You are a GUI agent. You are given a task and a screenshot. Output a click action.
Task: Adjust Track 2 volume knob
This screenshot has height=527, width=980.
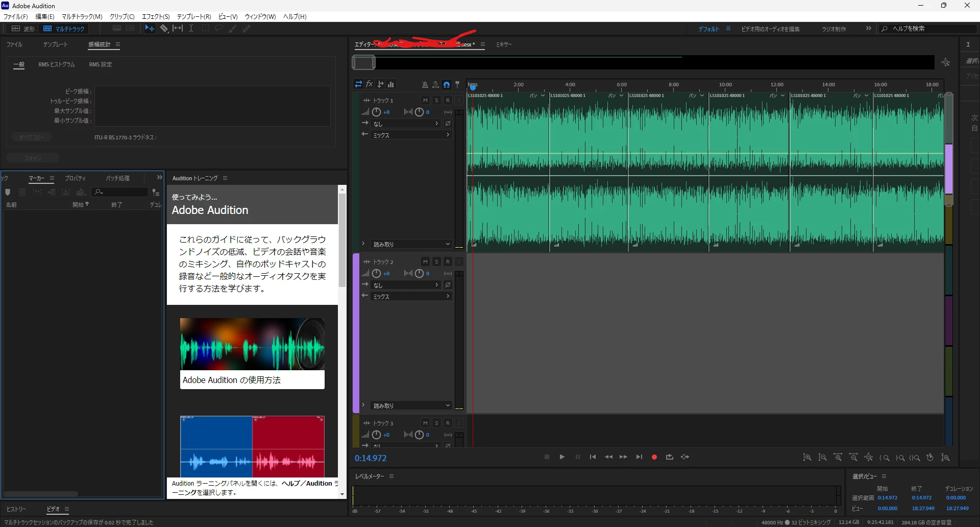click(x=376, y=273)
